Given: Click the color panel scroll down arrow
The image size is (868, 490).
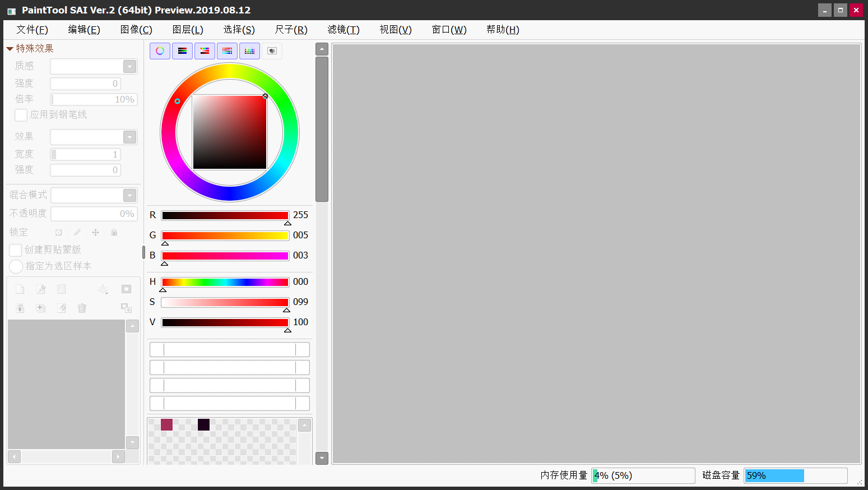Looking at the screenshot, I should (322, 458).
